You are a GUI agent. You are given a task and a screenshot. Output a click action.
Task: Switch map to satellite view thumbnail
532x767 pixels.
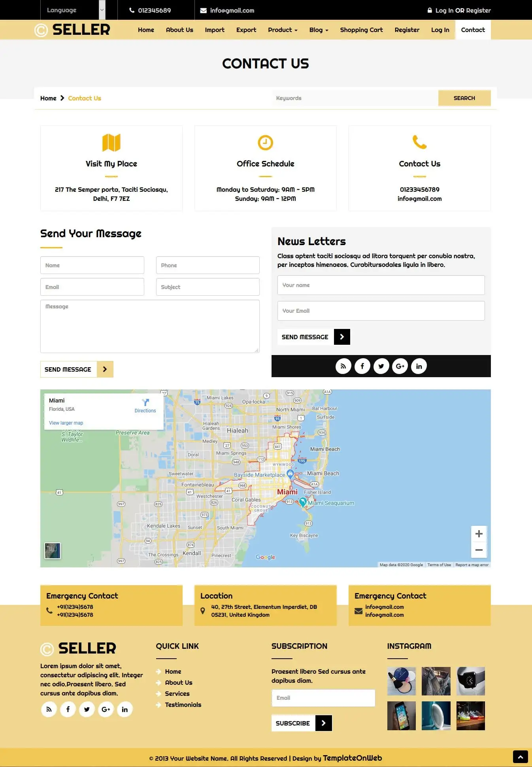53,551
